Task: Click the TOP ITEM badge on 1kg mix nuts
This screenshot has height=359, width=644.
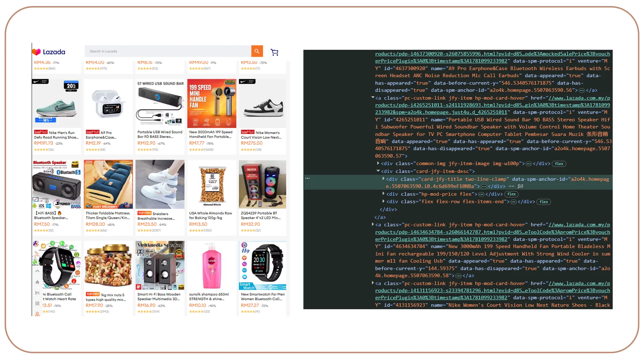Action: pyautogui.click(x=93, y=294)
